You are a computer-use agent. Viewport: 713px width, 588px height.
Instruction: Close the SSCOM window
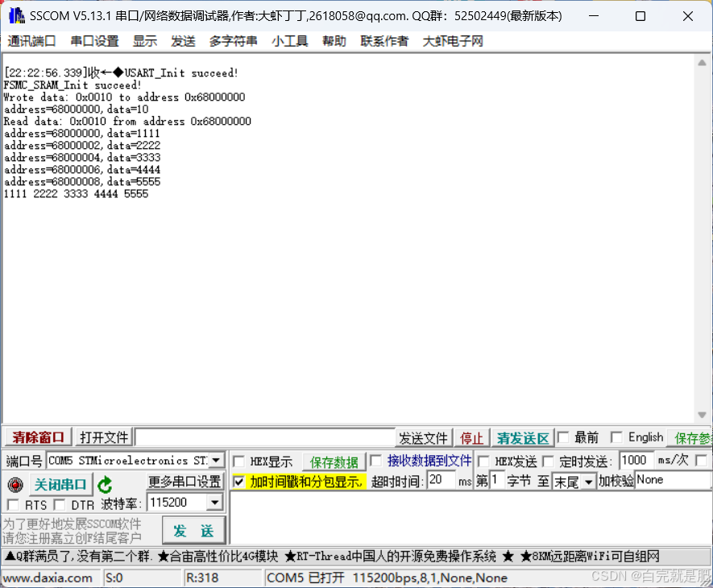tap(687, 16)
